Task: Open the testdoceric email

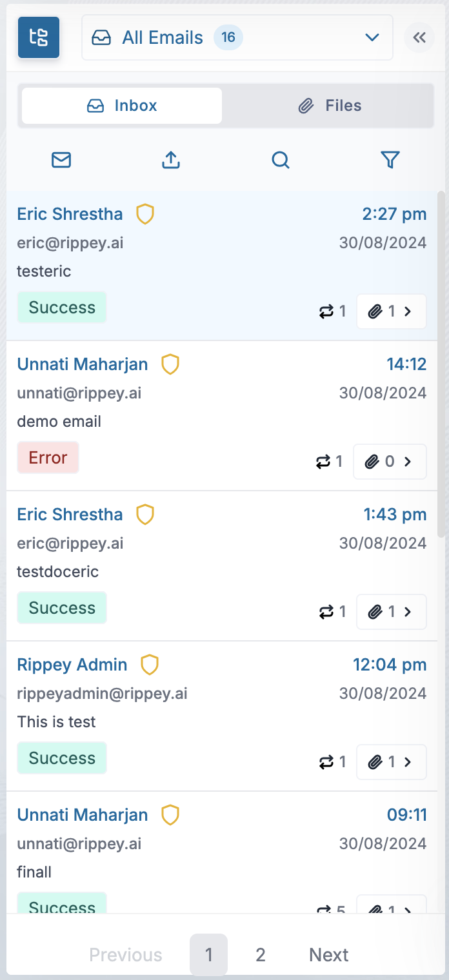Action: tap(58, 572)
